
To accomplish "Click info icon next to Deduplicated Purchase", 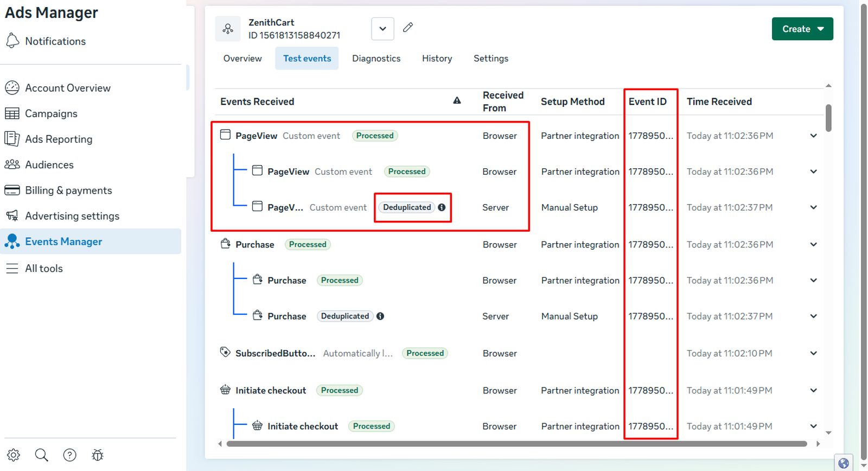I will coord(380,316).
